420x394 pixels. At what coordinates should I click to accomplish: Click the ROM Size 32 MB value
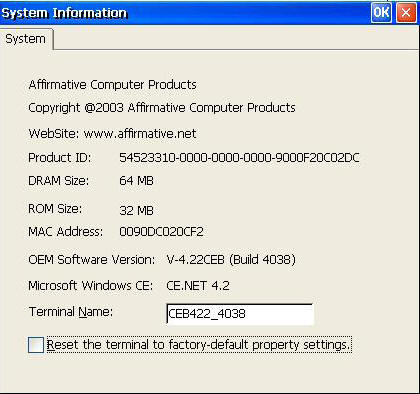coord(136,210)
